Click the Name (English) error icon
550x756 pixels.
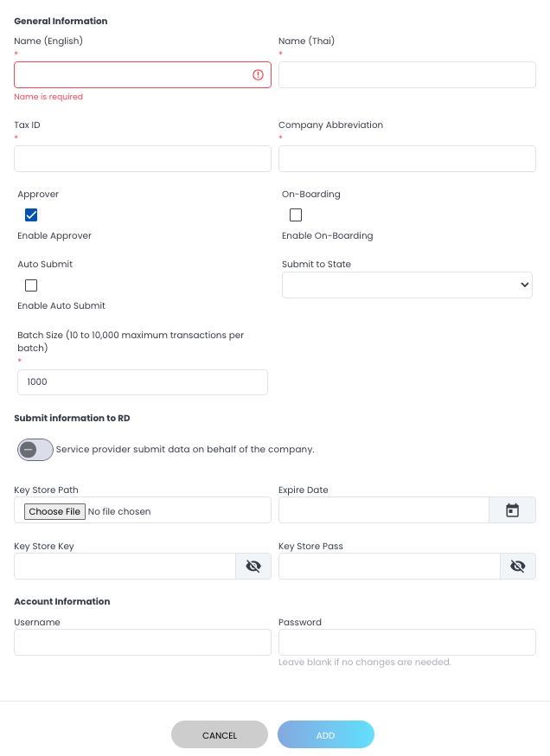[x=258, y=75]
